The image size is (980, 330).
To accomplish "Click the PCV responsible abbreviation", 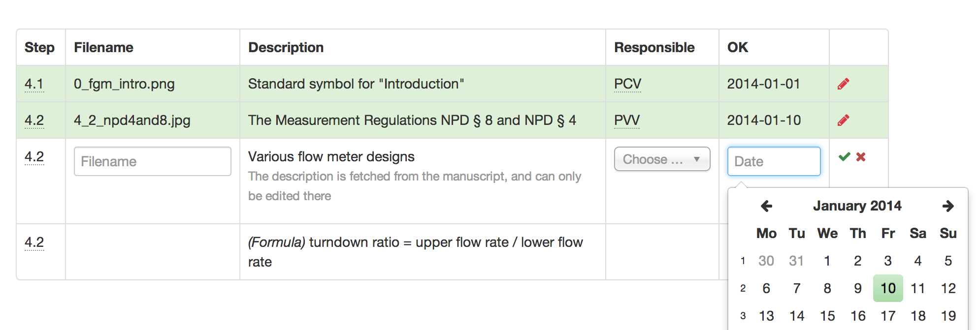I will 627,84.
